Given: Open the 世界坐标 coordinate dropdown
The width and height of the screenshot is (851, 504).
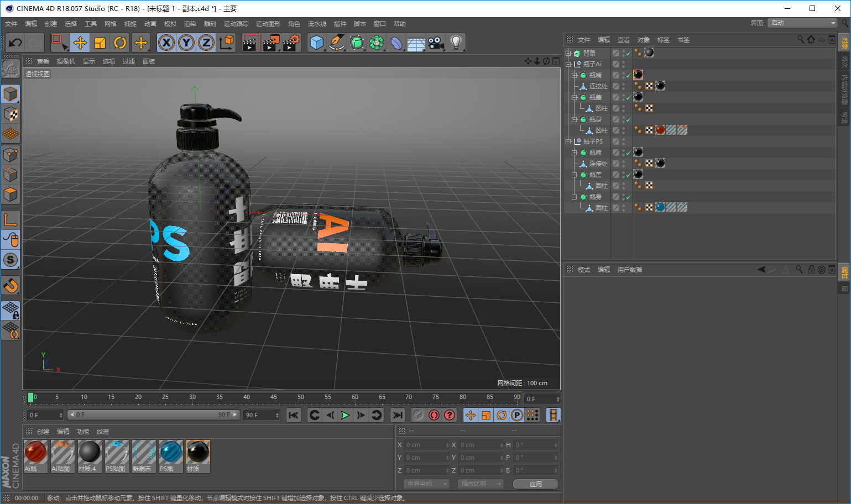Looking at the screenshot, I should [x=426, y=484].
